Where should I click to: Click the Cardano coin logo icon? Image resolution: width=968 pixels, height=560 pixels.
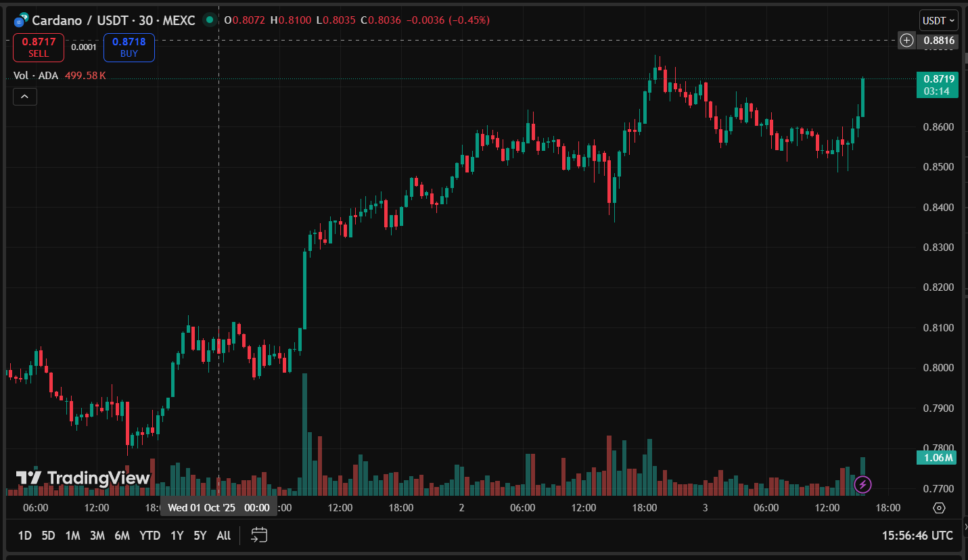[21, 20]
